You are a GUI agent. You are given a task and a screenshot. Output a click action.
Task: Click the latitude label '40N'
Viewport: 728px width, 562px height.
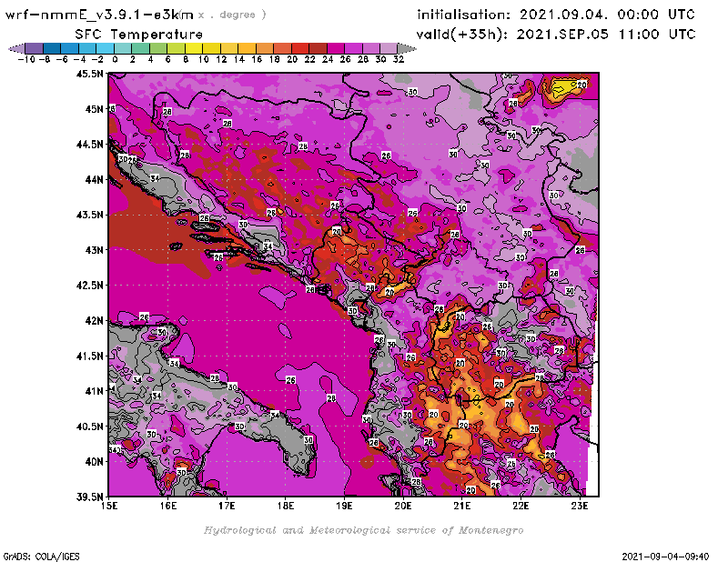click(94, 462)
